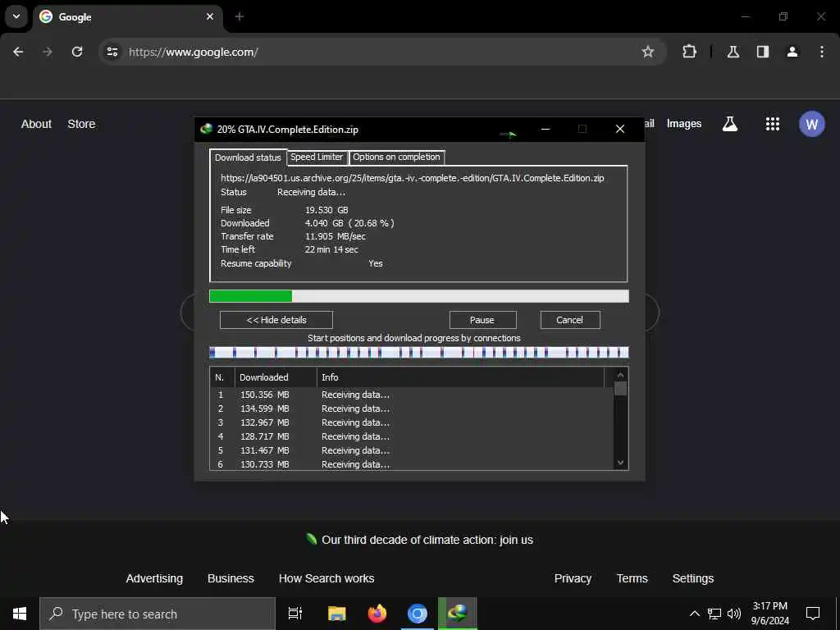Open Google apps grid icon
840x630 pixels.
point(773,124)
